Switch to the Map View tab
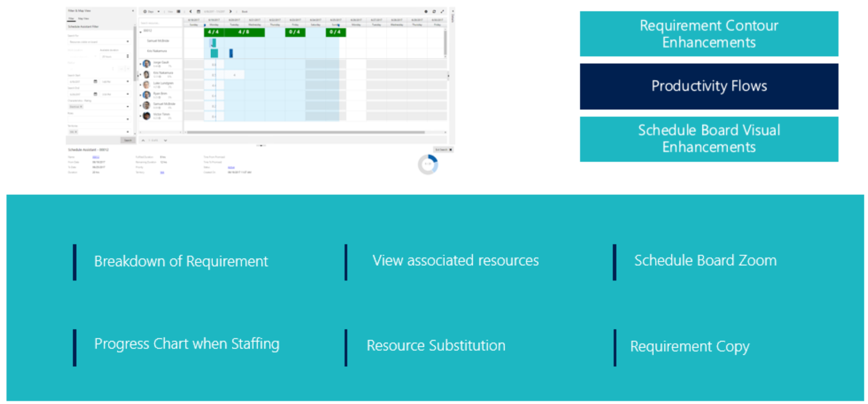868x404 pixels. (x=84, y=19)
